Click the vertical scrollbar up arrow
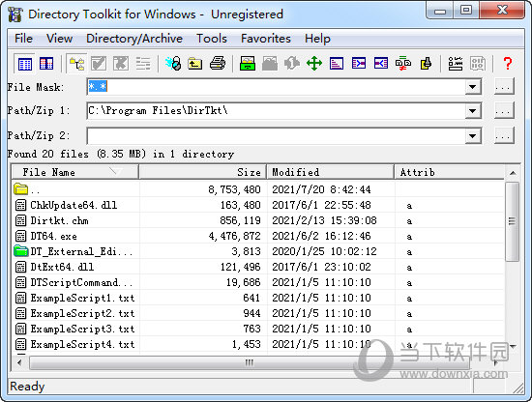532x402 pixels. point(513,173)
